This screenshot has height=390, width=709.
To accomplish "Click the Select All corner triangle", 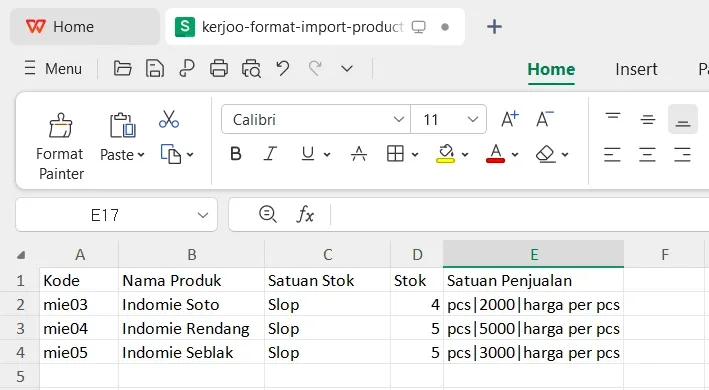I will coord(20,255).
